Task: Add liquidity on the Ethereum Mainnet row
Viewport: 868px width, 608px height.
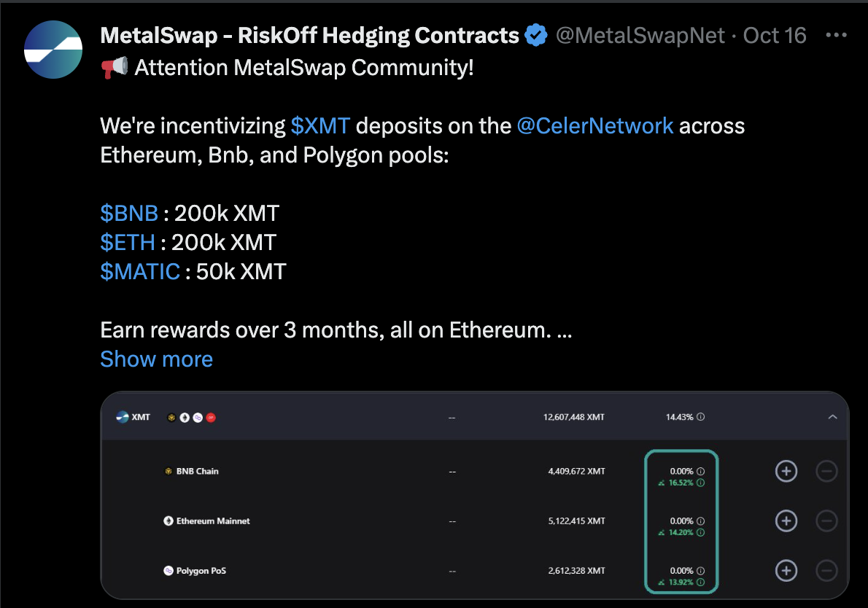Action: click(786, 521)
